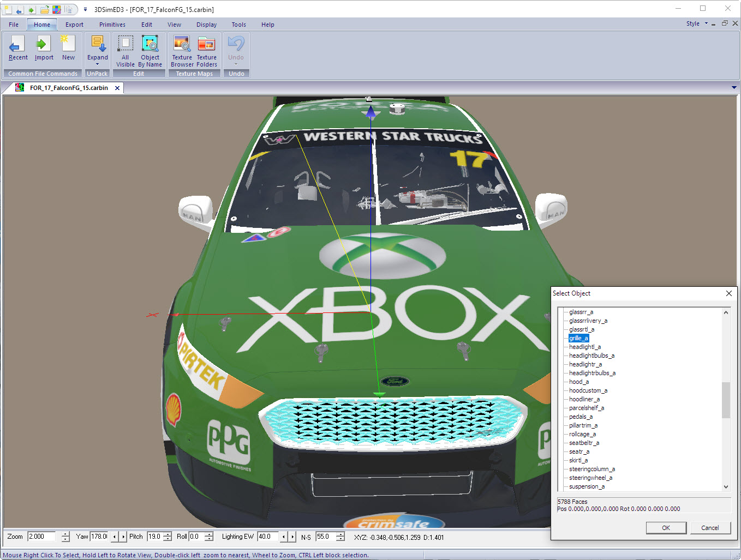Open the Tools ribbon tab

click(x=238, y=25)
